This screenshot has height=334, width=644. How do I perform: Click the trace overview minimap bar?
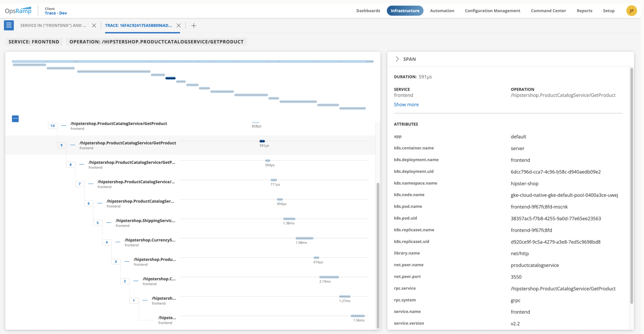192,61
